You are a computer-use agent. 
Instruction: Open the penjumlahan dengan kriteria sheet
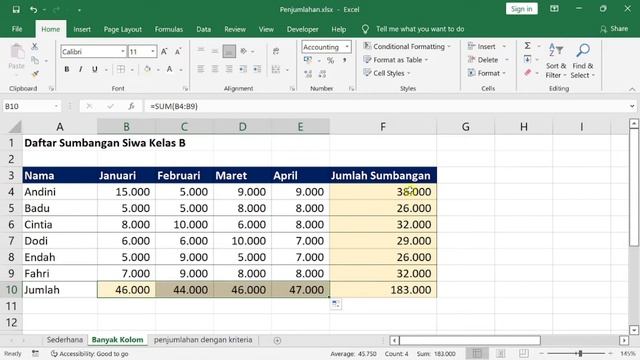point(203,340)
